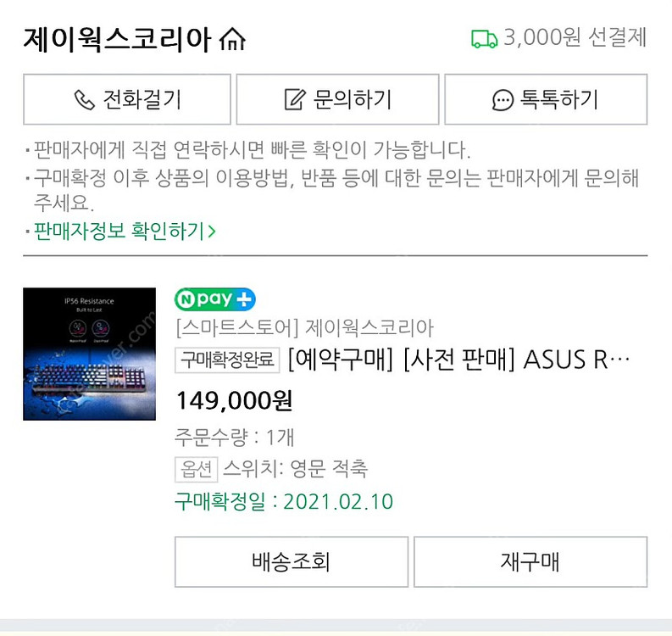The height and width of the screenshot is (636, 672).
Task: Click the pencil icon in 문의하기
Action: (293, 100)
